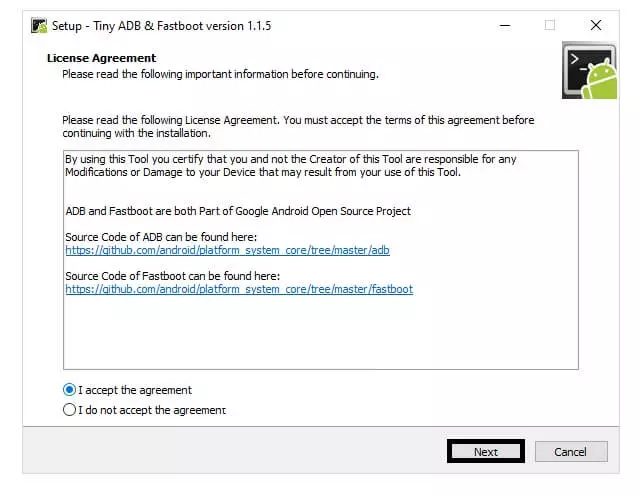Click the 'important information before continuing' subtitle
This screenshot has width=639, height=497.
coord(220,74)
